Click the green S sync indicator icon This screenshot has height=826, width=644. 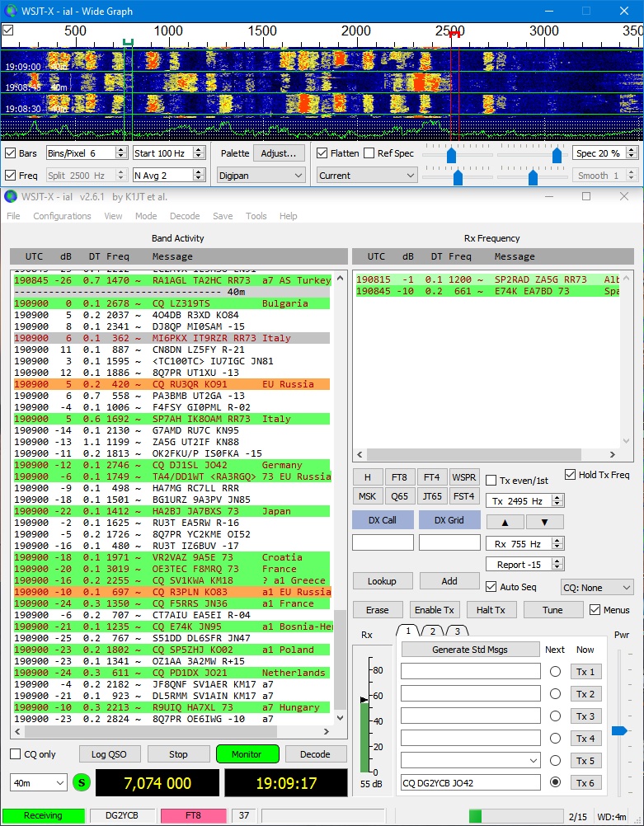pyautogui.click(x=81, y=783)
